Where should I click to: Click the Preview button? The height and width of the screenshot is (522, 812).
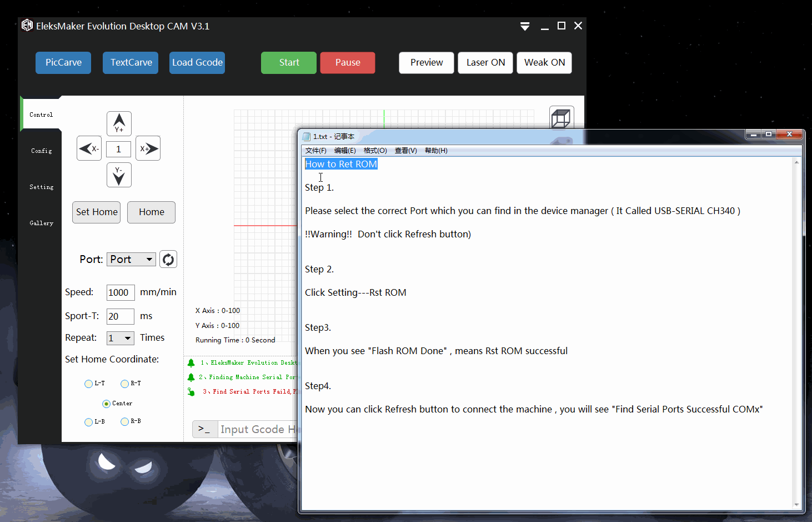pyautogui.click(x=427, y=63)
